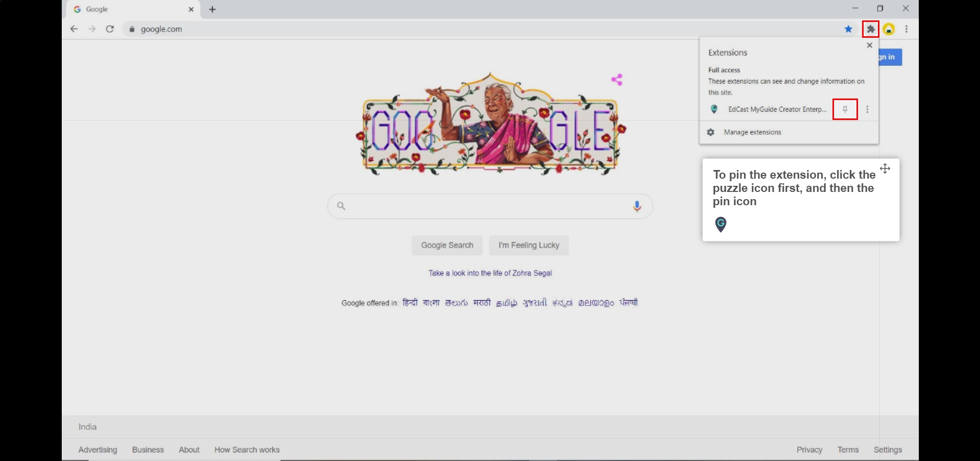Switch to Kannada, the seventh language link
This screenshot has width=980, height=461.
[x=562, y=303]
